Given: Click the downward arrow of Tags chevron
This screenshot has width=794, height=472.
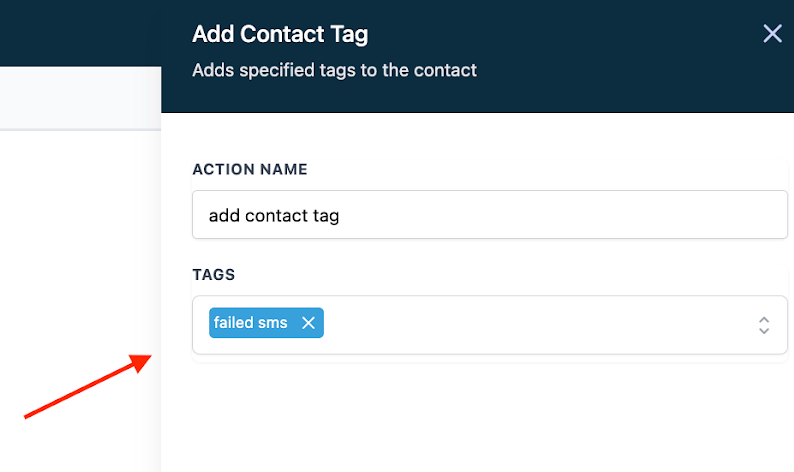Looking at the screenshot, I should pos(763,331).
